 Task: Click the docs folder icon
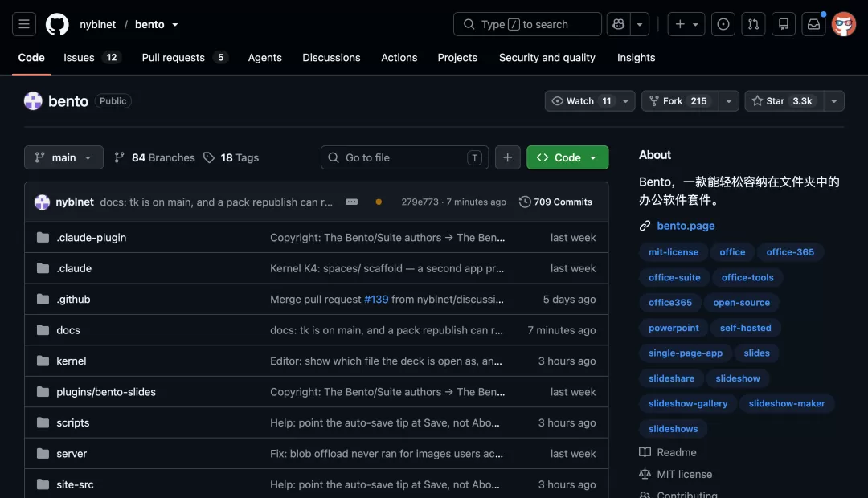click(x=43, y=330)
